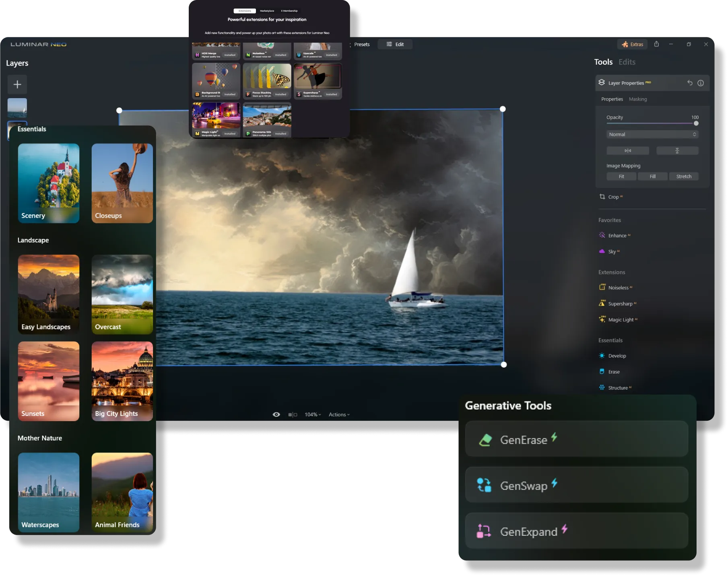Select the Edit tab
Screen dimensions: 728x576
(x=395, y=44)
